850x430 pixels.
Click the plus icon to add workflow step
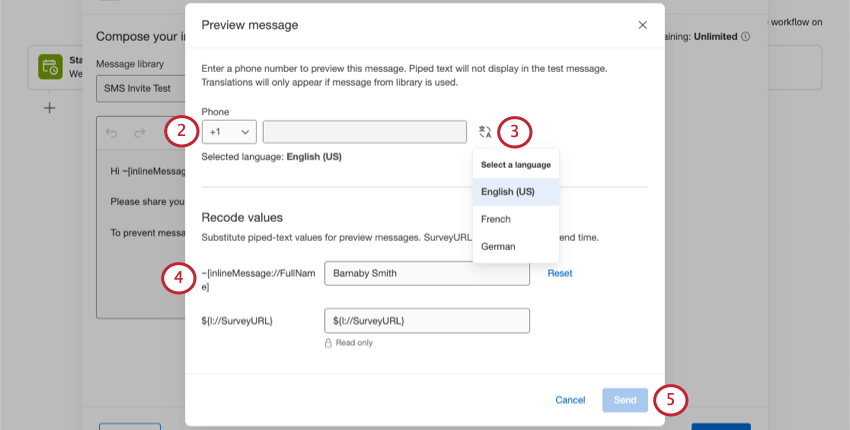point(49,108)
